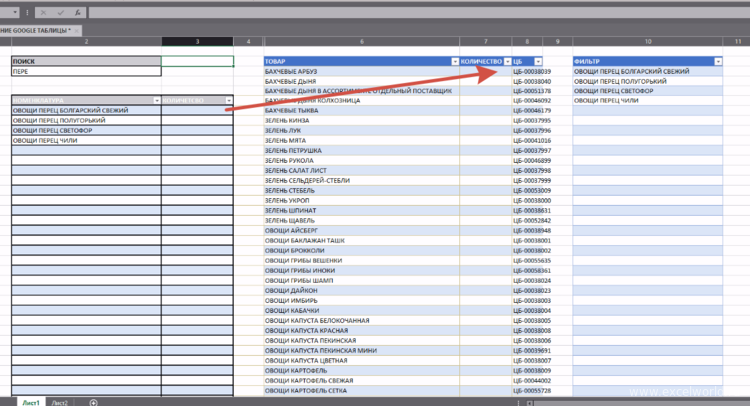
Task: Select column header 7
Action: point(485,42)
